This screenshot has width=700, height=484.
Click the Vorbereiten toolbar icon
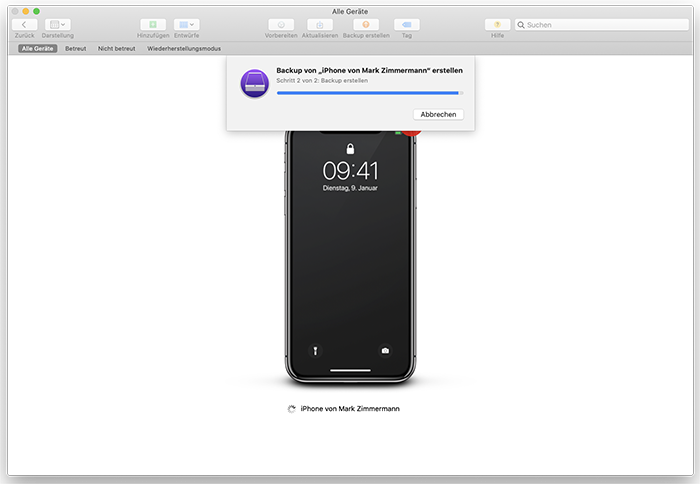pyautogui.click(x=280, y=24)
